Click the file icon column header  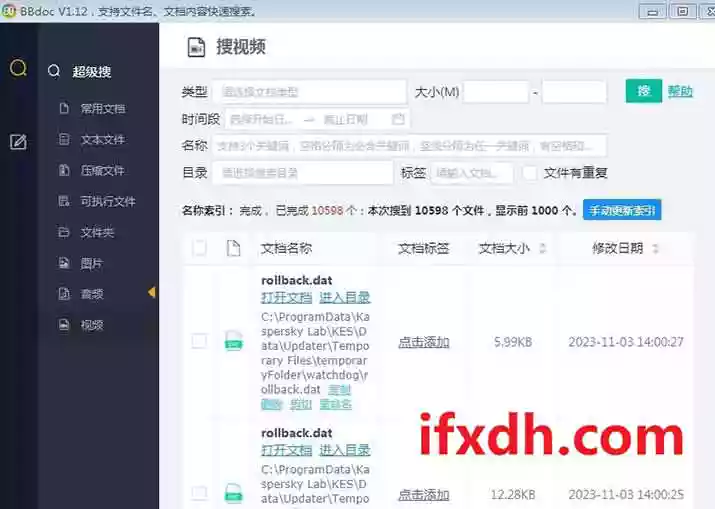coord(233,249)
